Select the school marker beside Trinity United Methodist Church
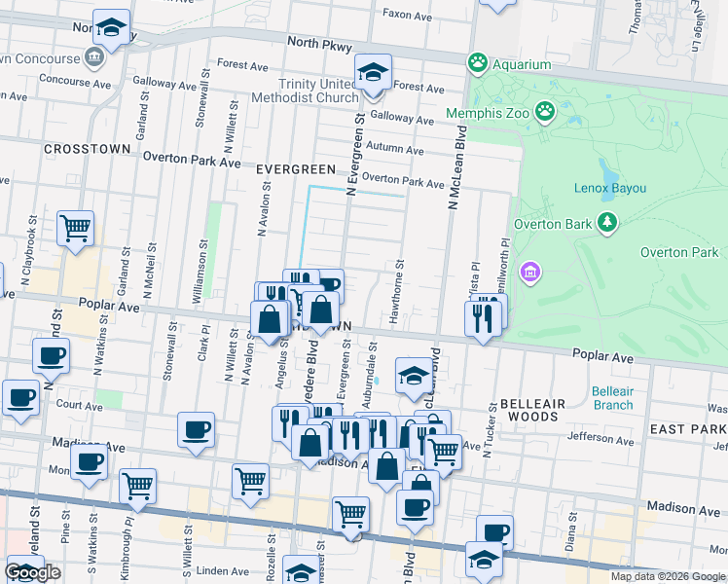This screenshot has height=584, width=728. pos(374,72)
